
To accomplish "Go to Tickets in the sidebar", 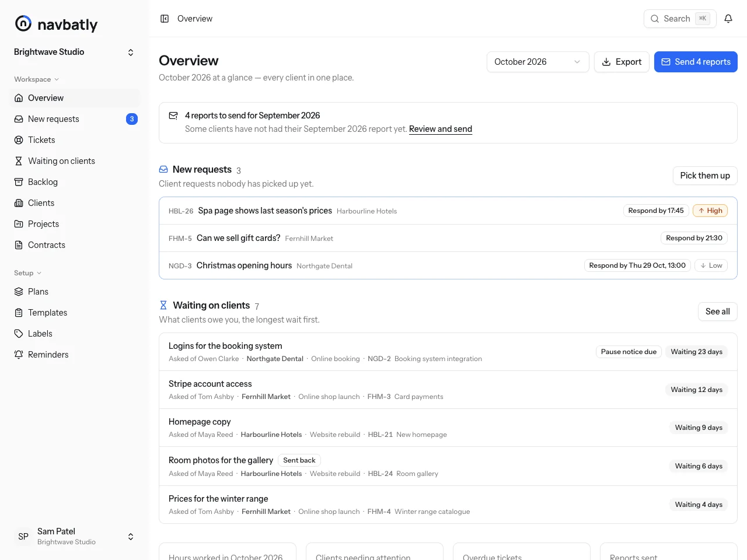I will click(74, 140).
